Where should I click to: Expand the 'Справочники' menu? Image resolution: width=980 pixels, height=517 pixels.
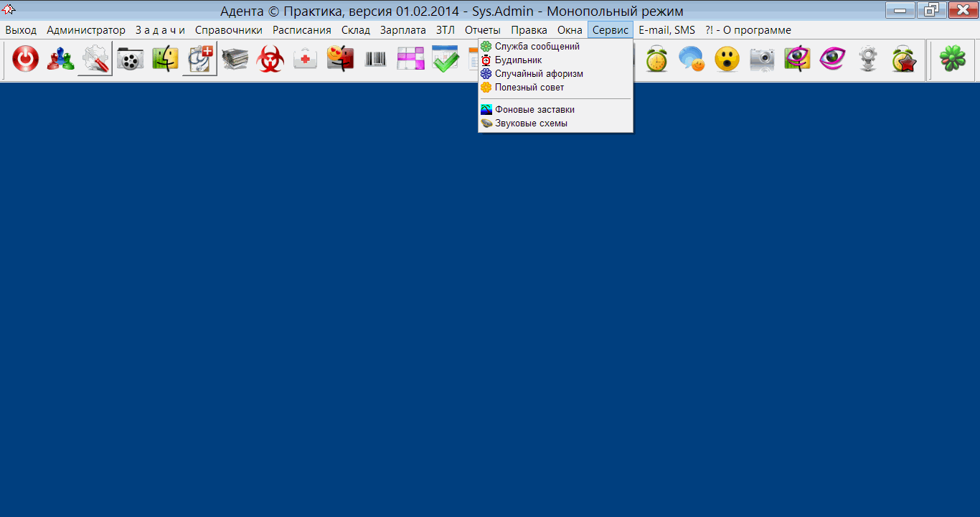click(228, 30)
